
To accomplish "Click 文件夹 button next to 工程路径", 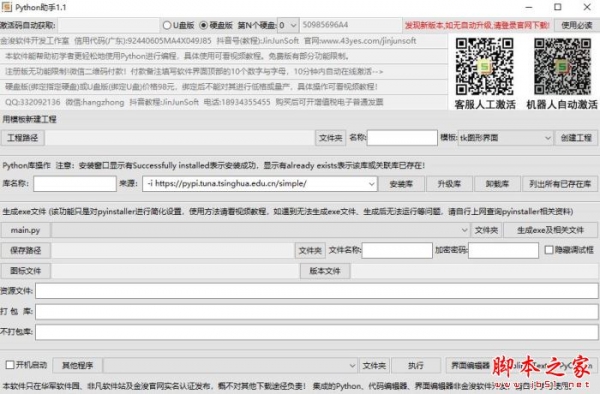I will pyautogui.click(x=331, y=138).
